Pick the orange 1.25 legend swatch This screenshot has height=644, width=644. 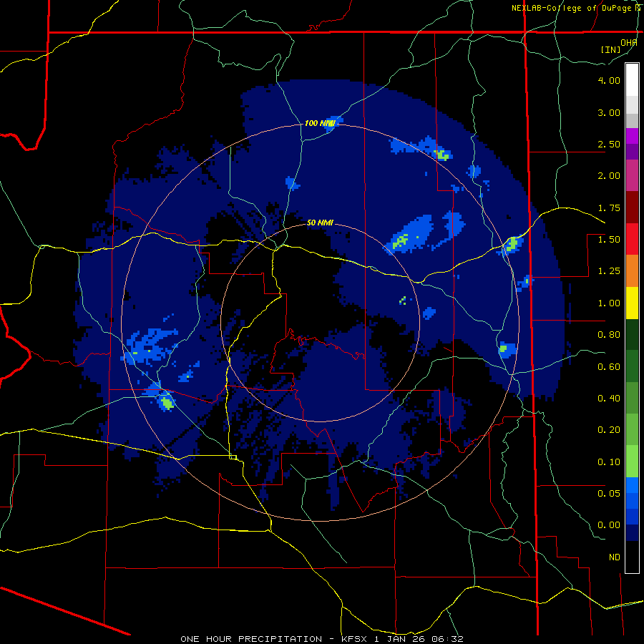click(x=632, y=270)
